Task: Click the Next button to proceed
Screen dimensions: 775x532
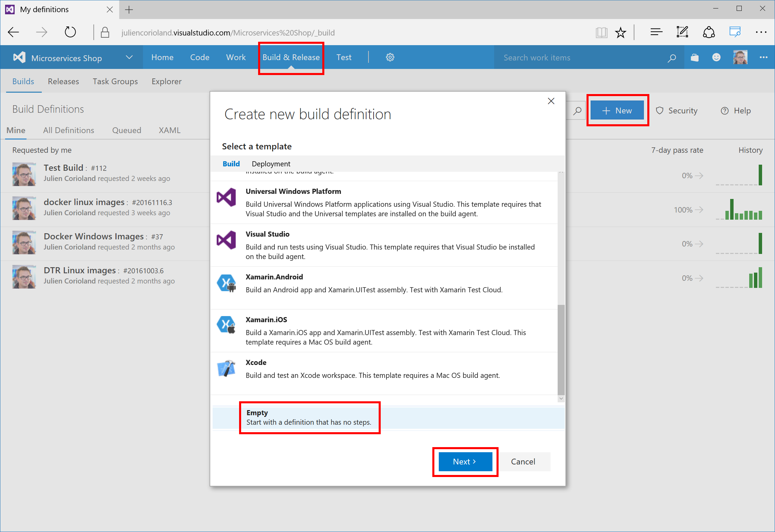Action: [x=465, y=461]
